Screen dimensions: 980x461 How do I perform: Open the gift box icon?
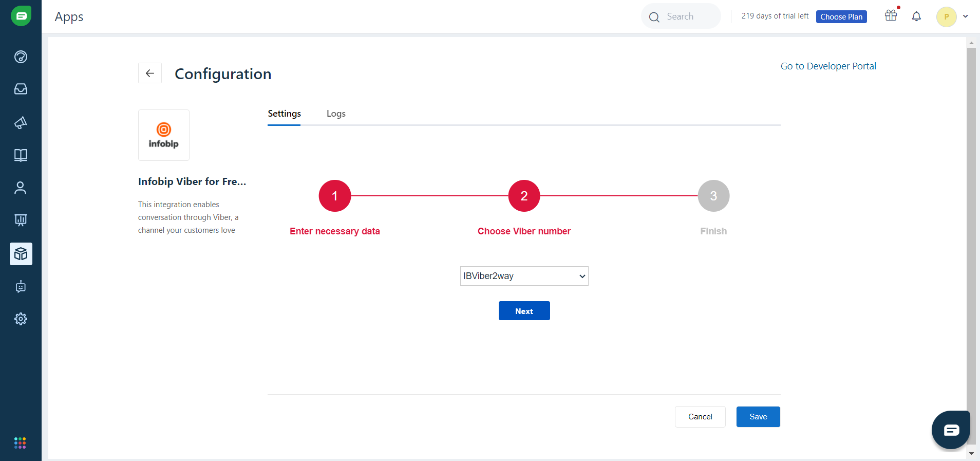tap(891, 15)
